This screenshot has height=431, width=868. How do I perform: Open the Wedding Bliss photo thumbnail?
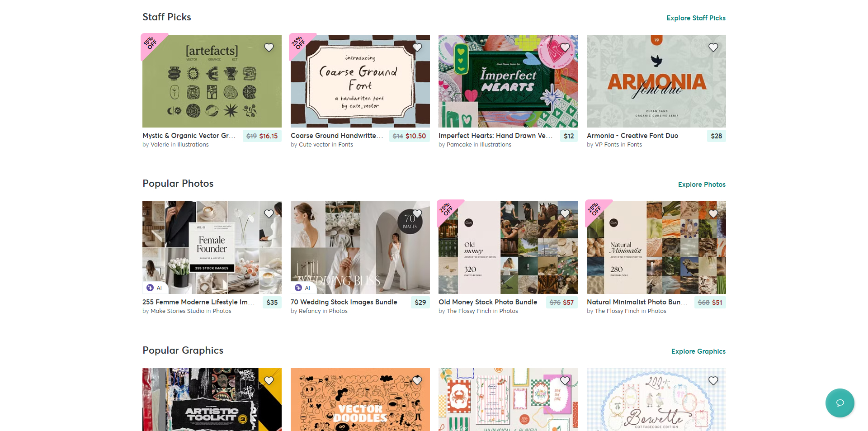[360, 248]
